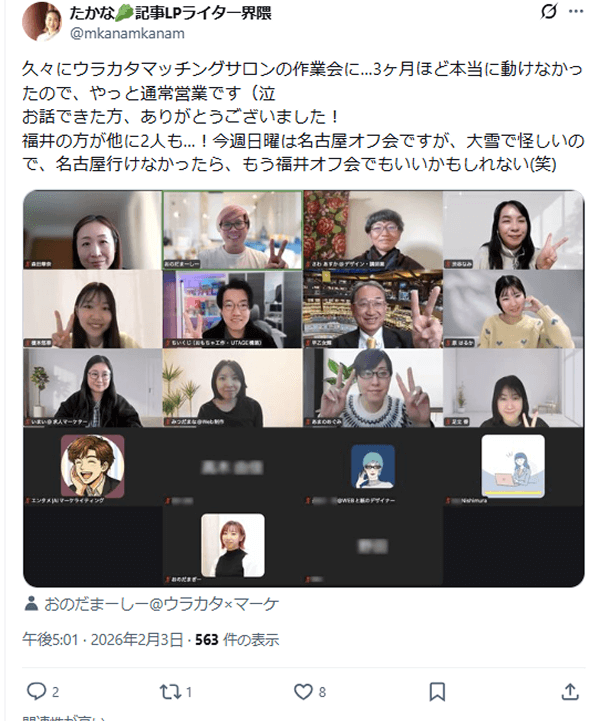Click the person icon beside tagged user
600x721 pixels.
tap(31, 604)
